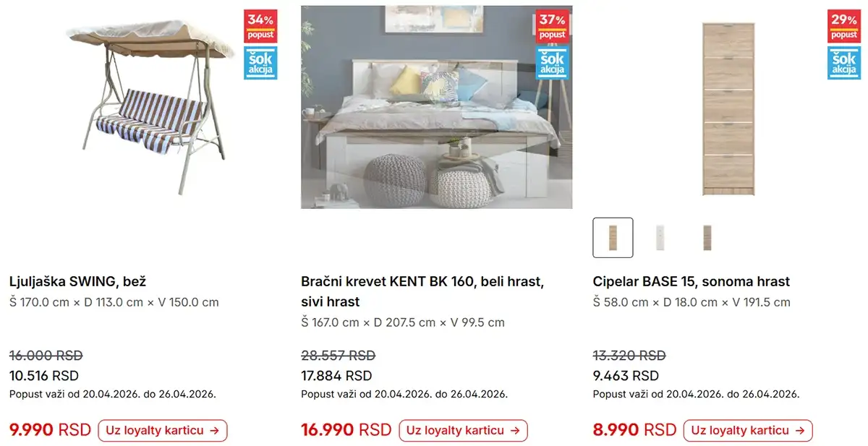Select the white variant of Cipelar BASE 15
868x446 pixels.
pos(660,237)
